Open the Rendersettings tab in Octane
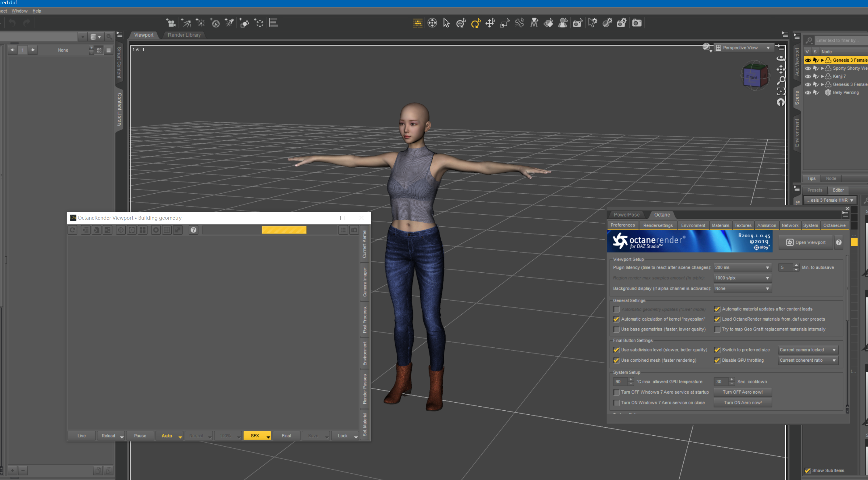The height and width of the screenshot is (480, 868). tap(657, 225)
